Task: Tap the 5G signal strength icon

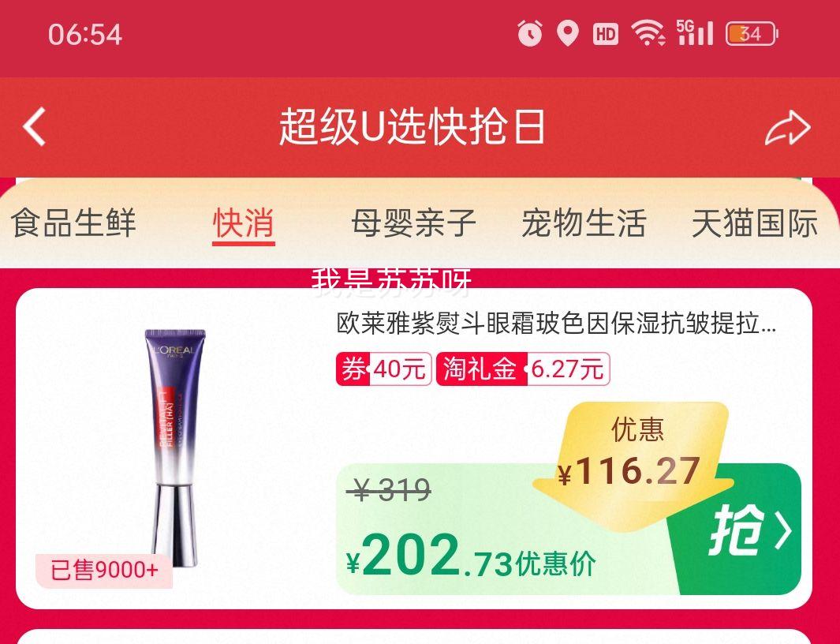Action: tap(695, 32)
